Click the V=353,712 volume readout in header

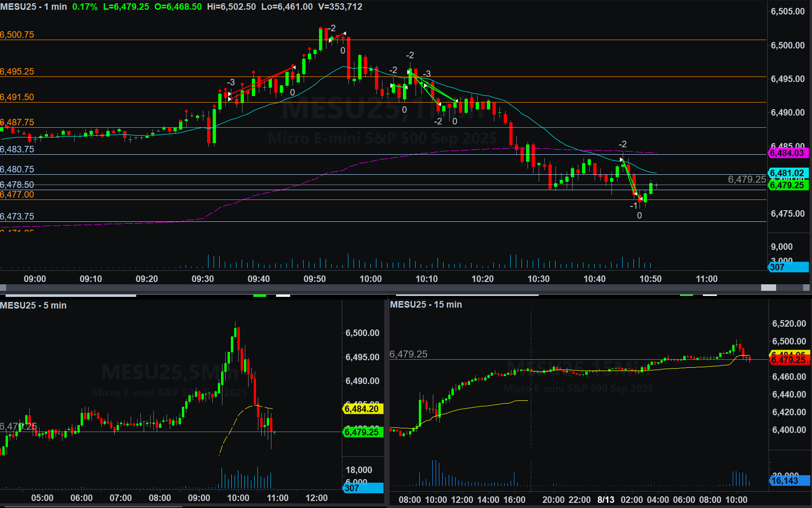click(x=340, y=7)
